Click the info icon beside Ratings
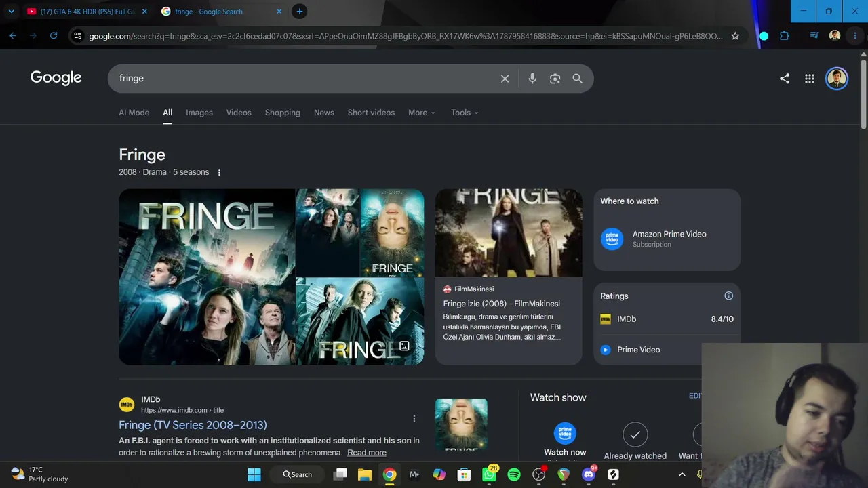Image resolution: width=868 pixels, height=488 pixels. (728, 296)
